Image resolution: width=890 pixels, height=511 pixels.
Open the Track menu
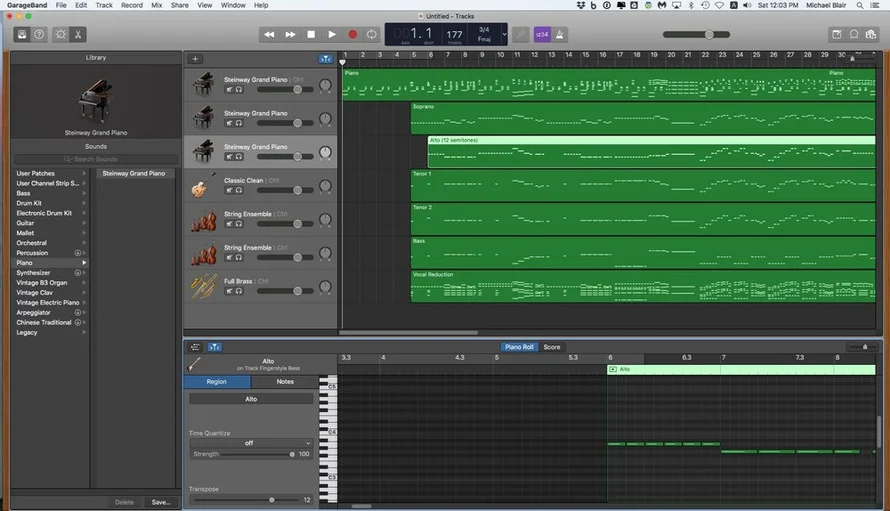point(104,5)
